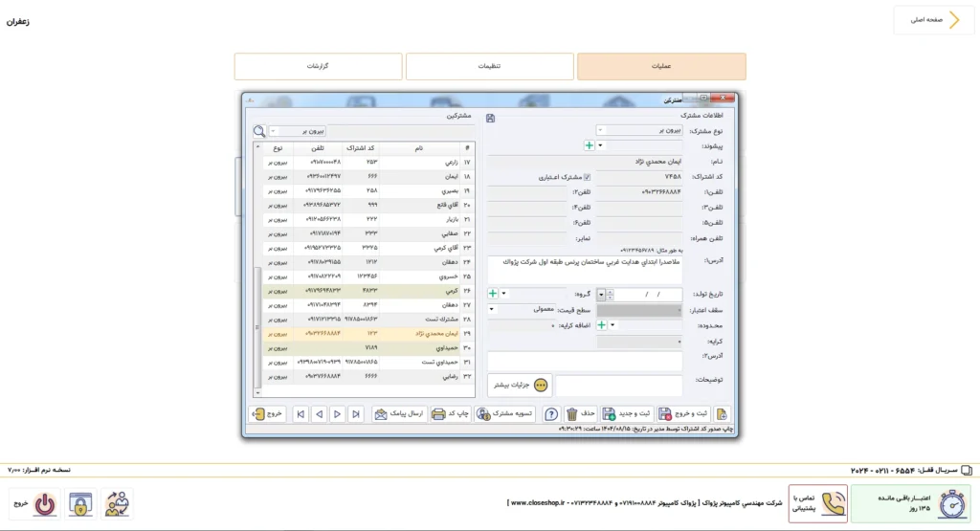The width and height of the screenshot is (980, 531).
Task: Close the dialog with its خروج button
Action: [268, 414]
